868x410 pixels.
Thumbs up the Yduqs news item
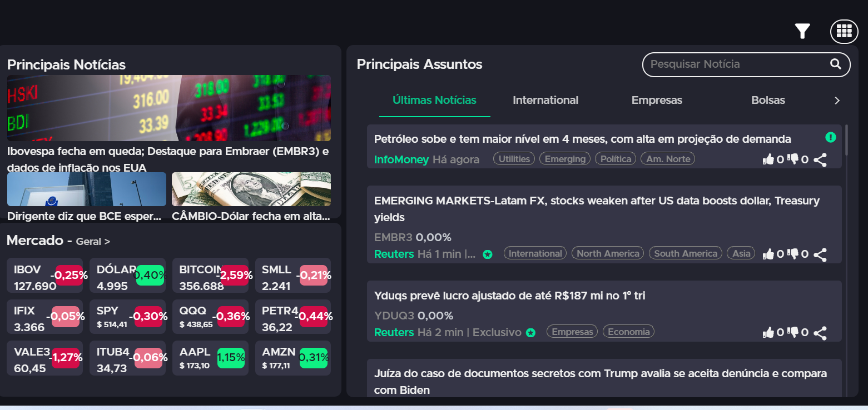[x=768, y=333]
